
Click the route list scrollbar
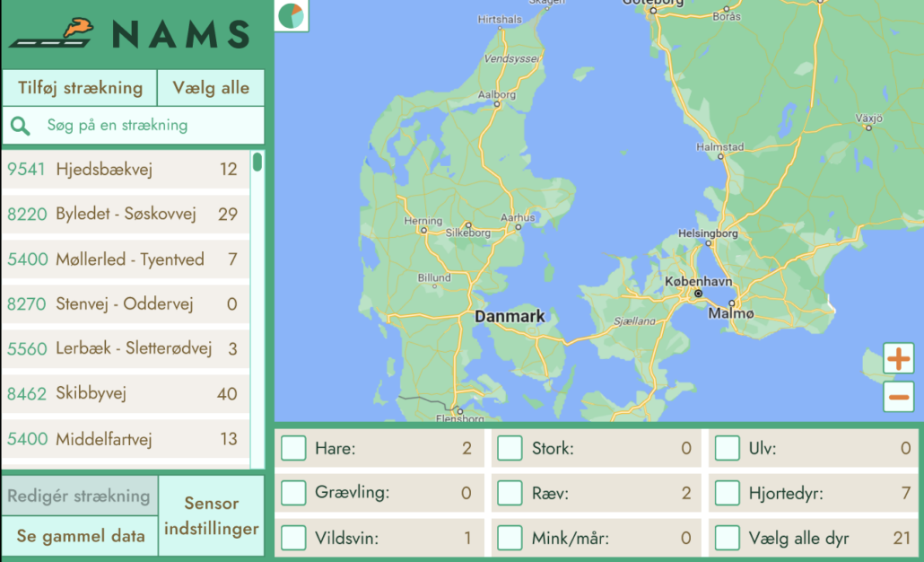(x=257, y=162)
